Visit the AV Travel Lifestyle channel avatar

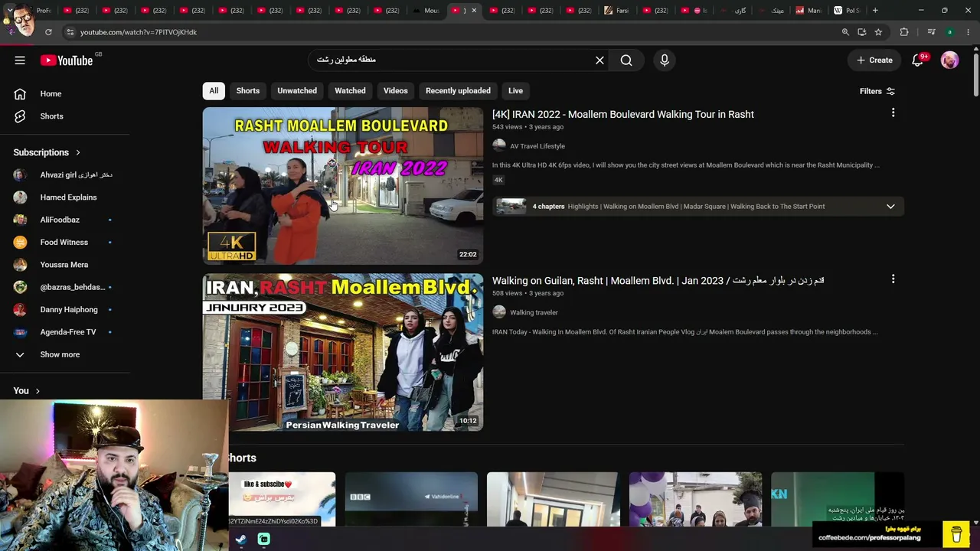pyautogui.click(x=499, y=146)
